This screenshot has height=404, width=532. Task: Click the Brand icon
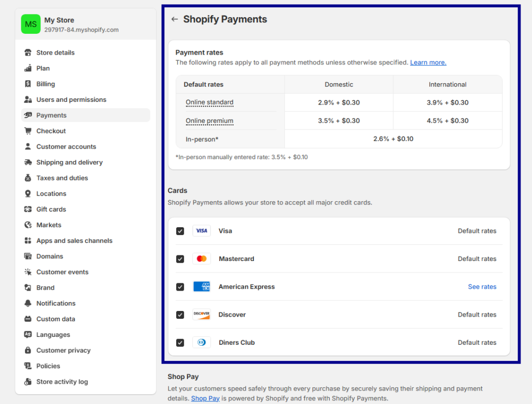[28, 288]
